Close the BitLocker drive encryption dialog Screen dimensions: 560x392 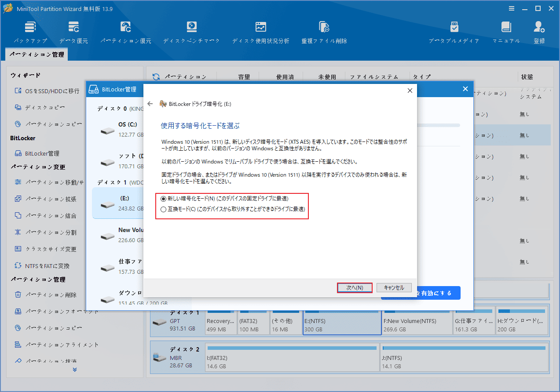tap(410, 91)
